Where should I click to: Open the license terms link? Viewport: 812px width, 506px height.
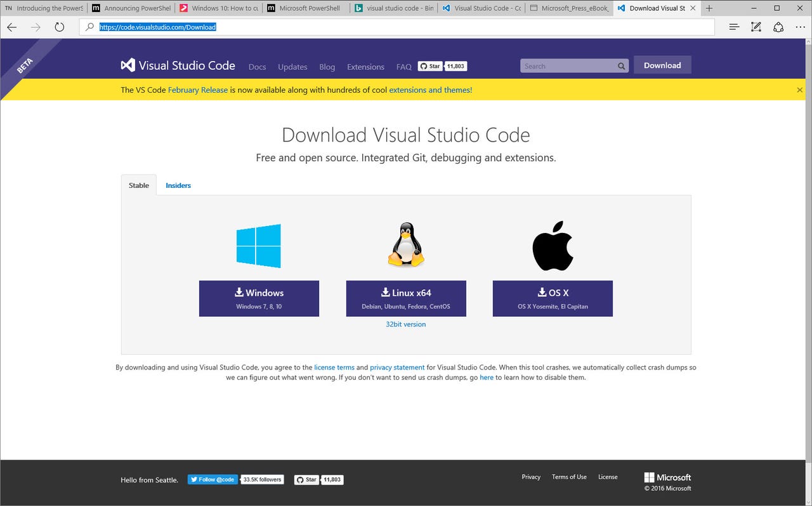334,367
